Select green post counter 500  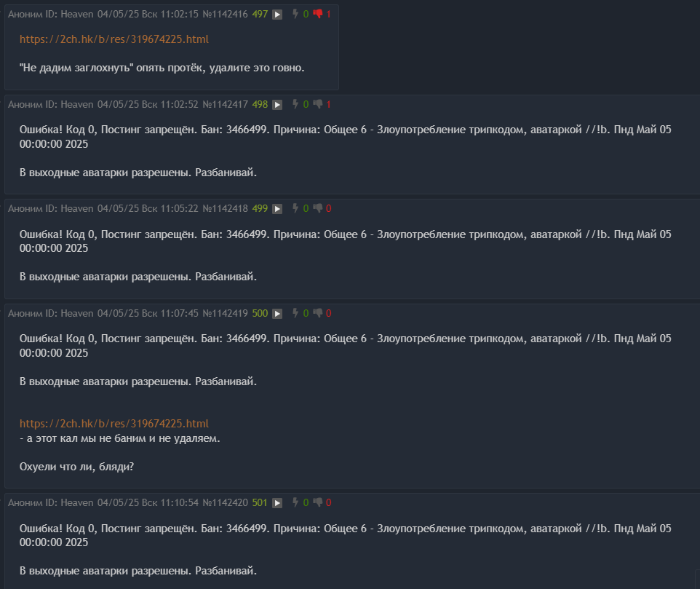(x=260, y=314)
